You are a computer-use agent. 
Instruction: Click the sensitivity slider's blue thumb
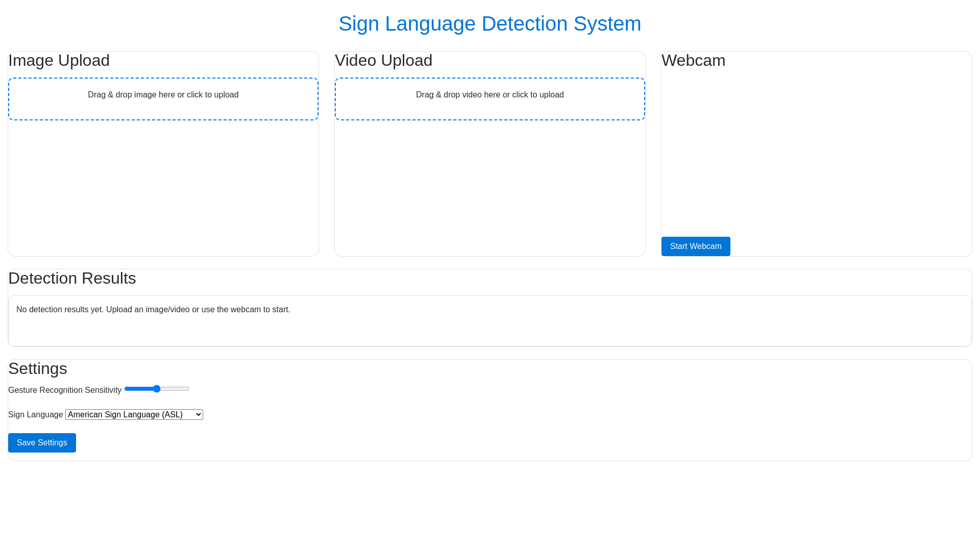pyautogui.click(x=157, y=389)
